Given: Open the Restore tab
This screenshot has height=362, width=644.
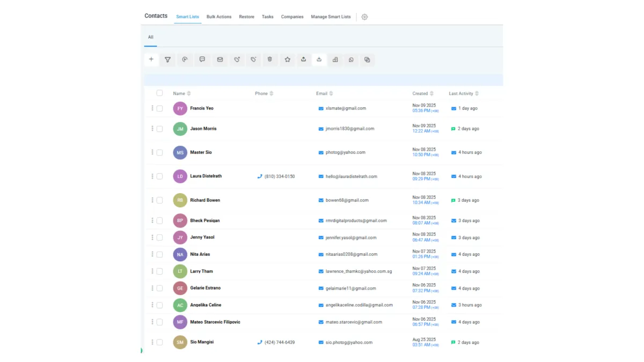Looking at the screenshot, I should click(247, 17).
